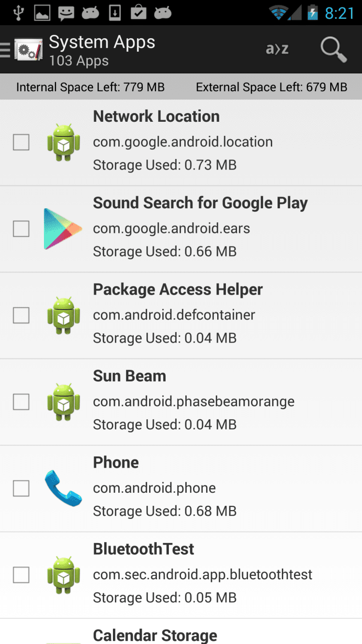Tap the Wi-Fi signal status bar icon
The height and width of the screenshot is (644, 362).
[x=278, y=13]
